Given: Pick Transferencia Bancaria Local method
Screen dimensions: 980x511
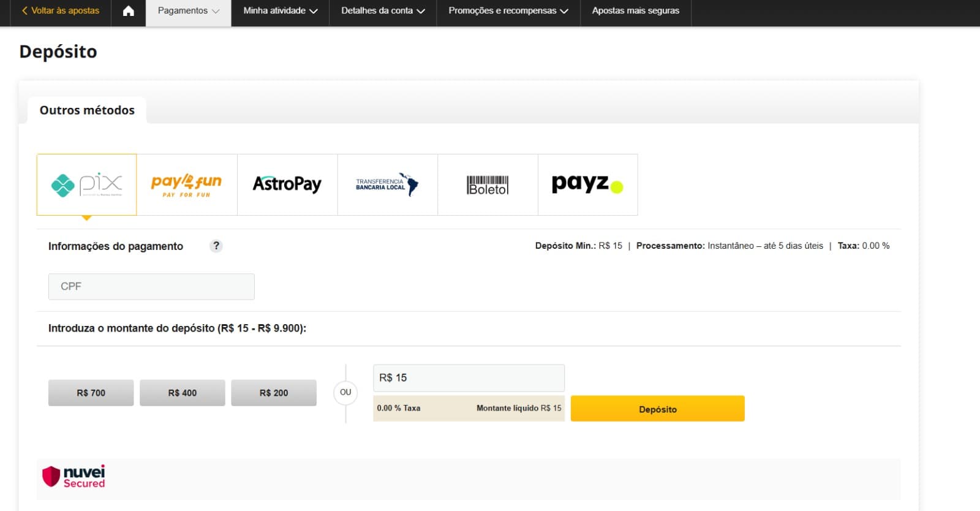Looking at the screenshot, I should (388, 184).
